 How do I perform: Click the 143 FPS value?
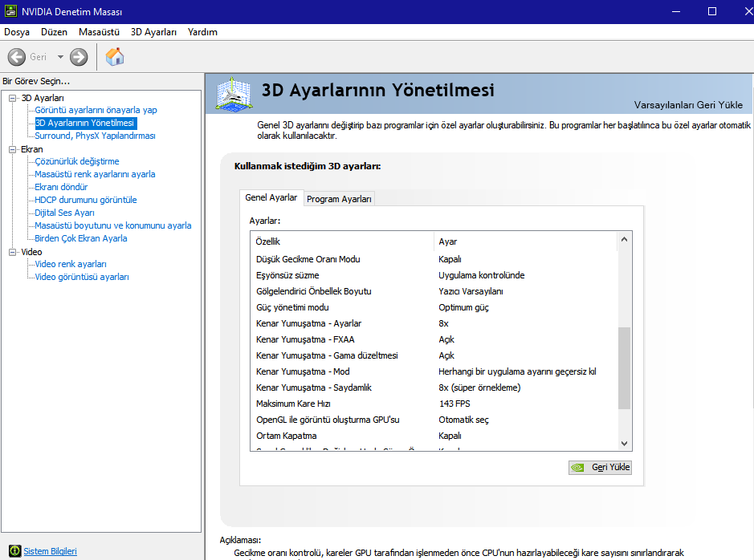click(454, 404)
